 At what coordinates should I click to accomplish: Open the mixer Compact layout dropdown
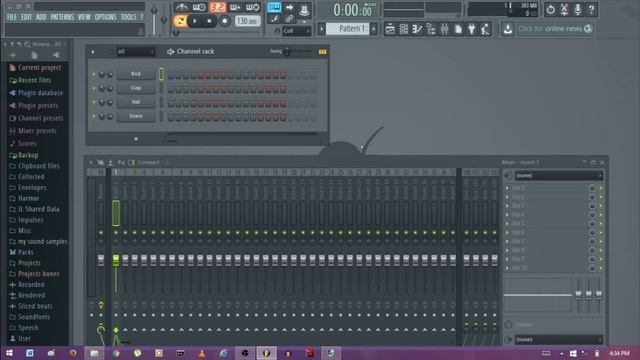149,162
